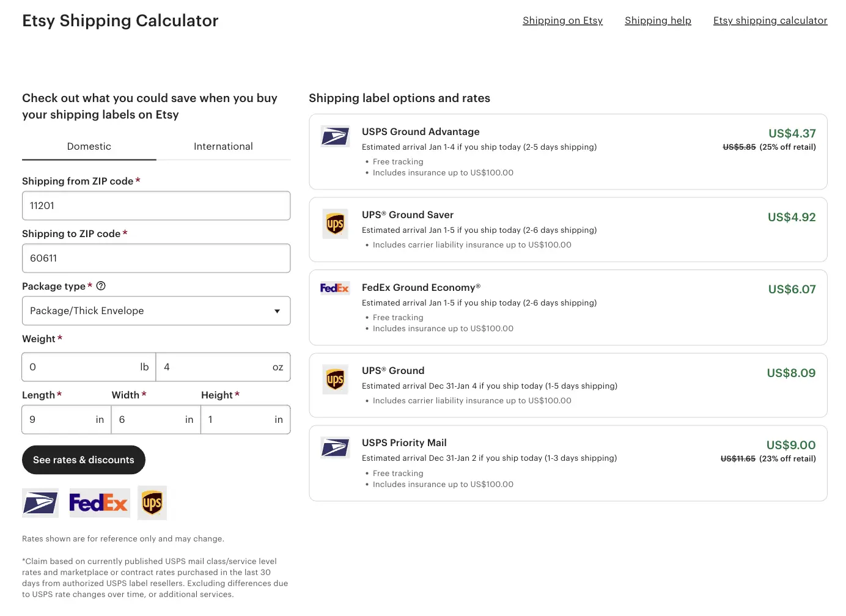This screenshot has width=846, height=616.
Task: Click USPS eagle logo below rates button
Action: pos(40,503)
